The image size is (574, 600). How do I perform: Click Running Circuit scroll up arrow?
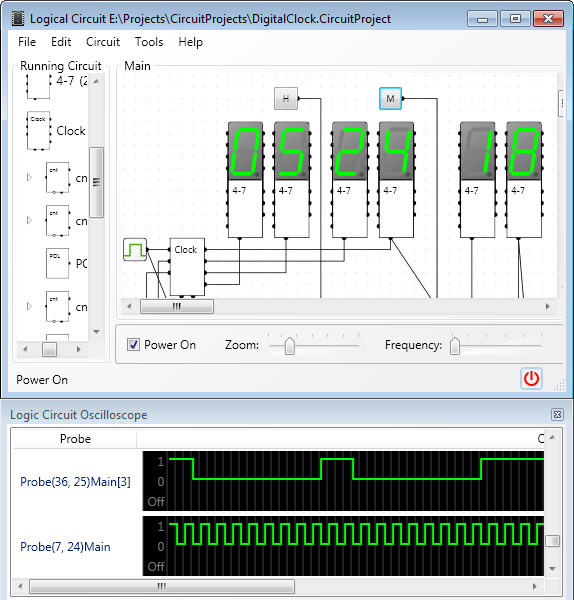tap(96, 81)
